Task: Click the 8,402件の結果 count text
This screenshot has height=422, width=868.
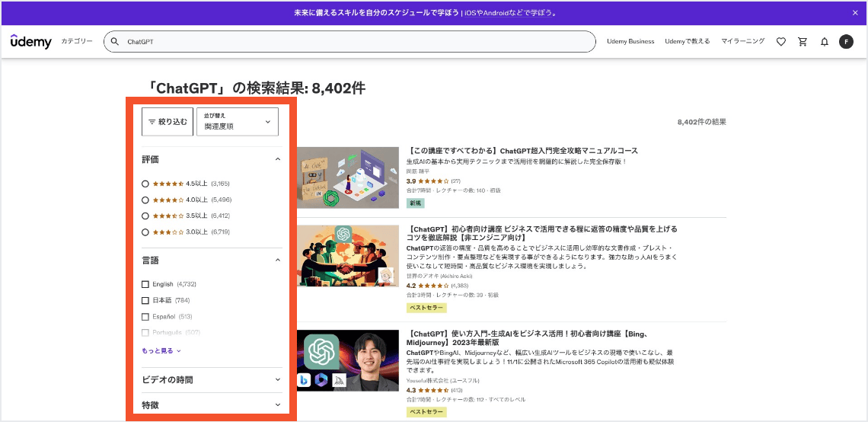Action: (701, 122)
